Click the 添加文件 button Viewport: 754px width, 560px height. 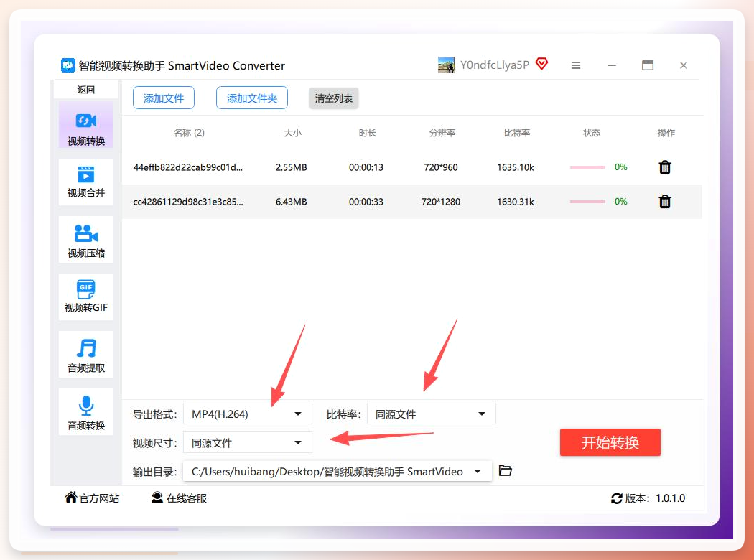164,98
